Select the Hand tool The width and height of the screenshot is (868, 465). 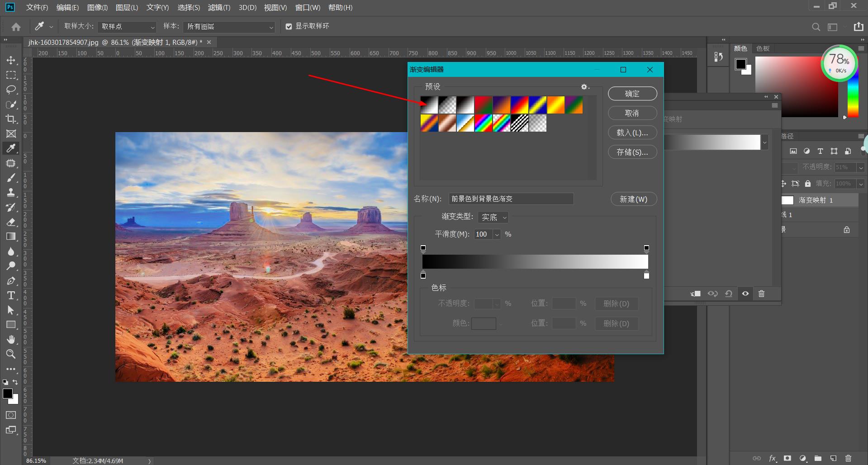tap(11, 339)
